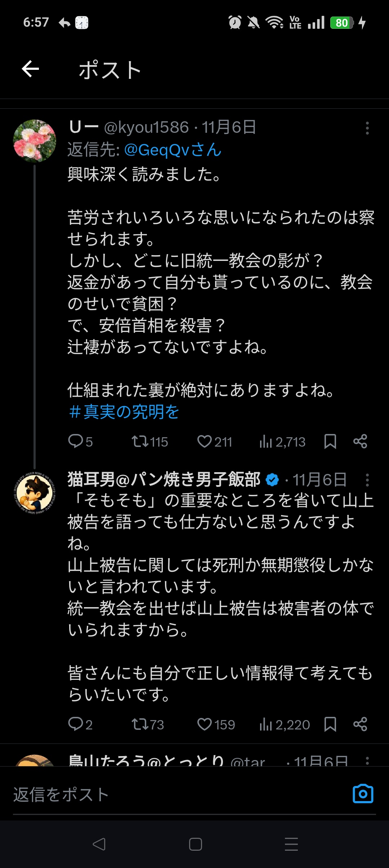Share Uー's post via share icon
389x868 pixels.
(x=360, y=441)
